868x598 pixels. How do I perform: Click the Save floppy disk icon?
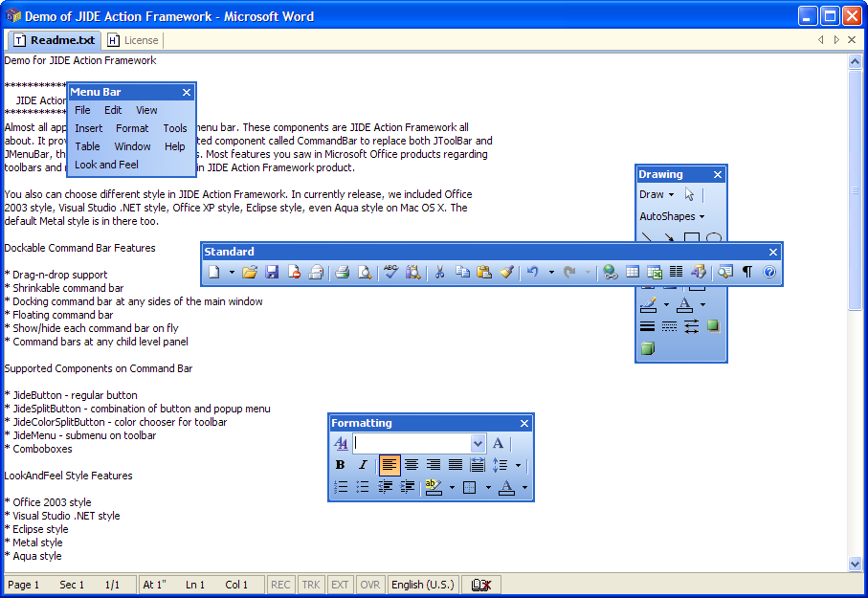(x=272, y=272)
